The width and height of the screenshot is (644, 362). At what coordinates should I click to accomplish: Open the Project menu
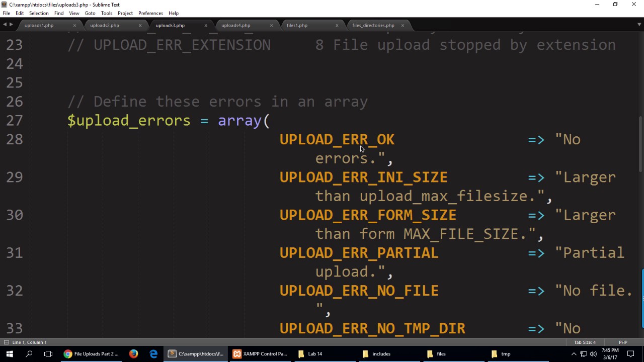(125, 13)
